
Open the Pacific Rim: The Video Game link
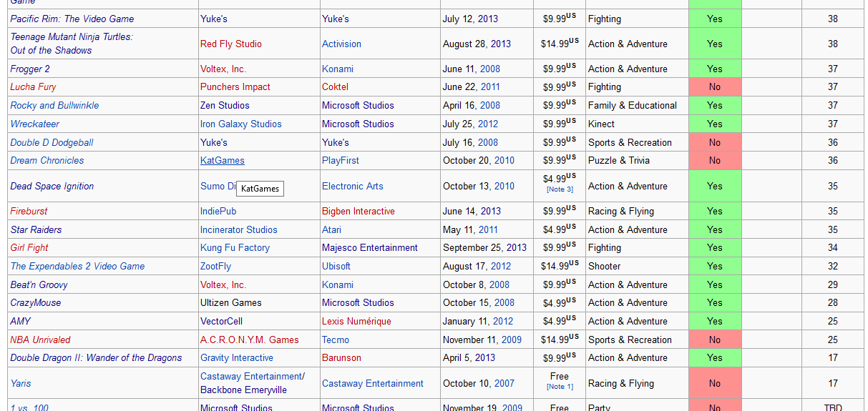[72, 19]
